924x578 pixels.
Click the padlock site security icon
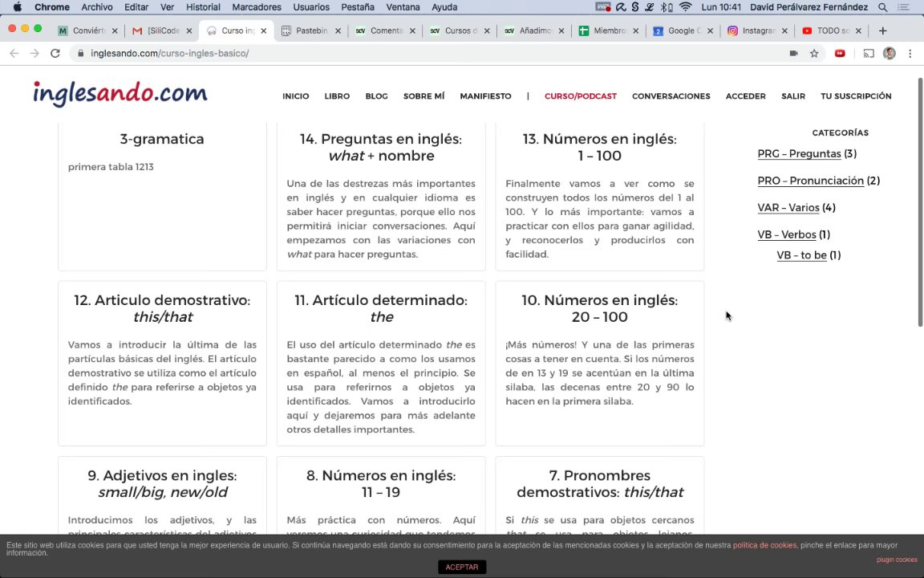point(81,53)
